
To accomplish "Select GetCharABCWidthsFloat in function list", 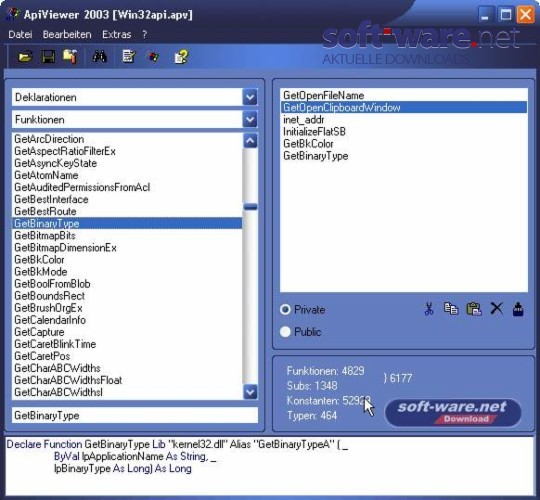I will pos(127,380).
